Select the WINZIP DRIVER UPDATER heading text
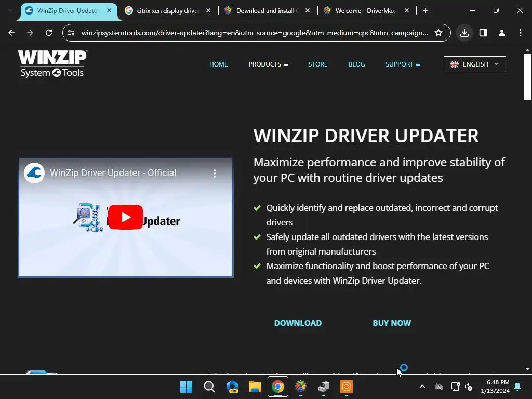 click(366, 136)
